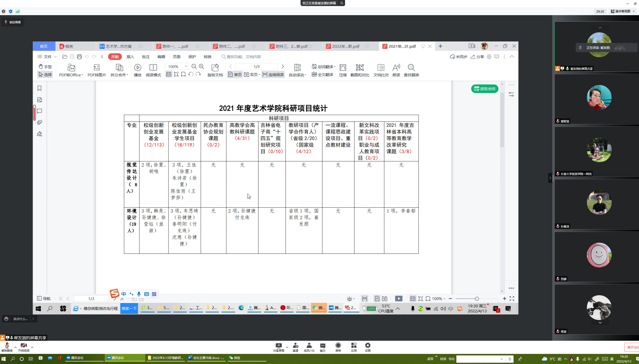
Task: Open WeChat (微信) in Windows taskbar
Action: click(247, 358)
